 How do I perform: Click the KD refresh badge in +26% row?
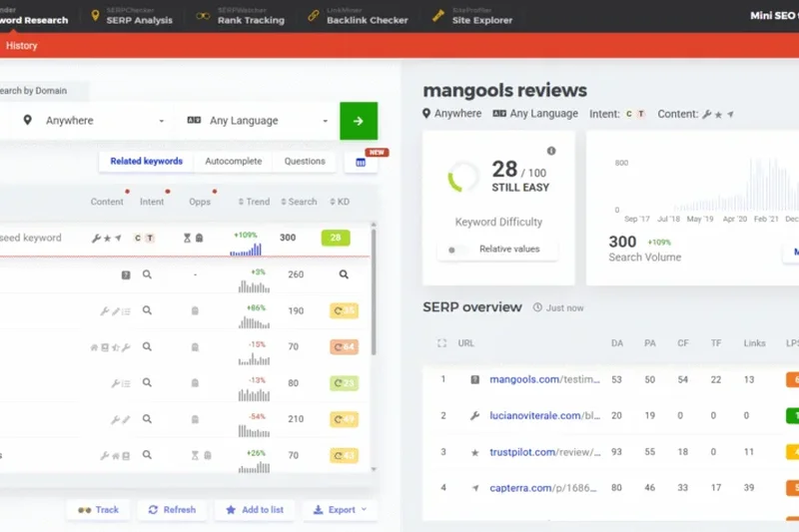pyautogui.click(x=344, y=455)
